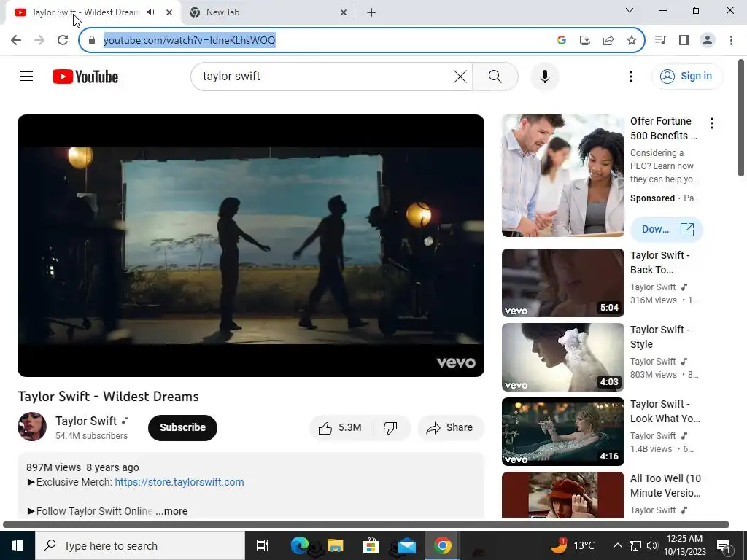Viewport: 747px width, 560px height.
Task: Clear the search query X
Action: point(460,76)
